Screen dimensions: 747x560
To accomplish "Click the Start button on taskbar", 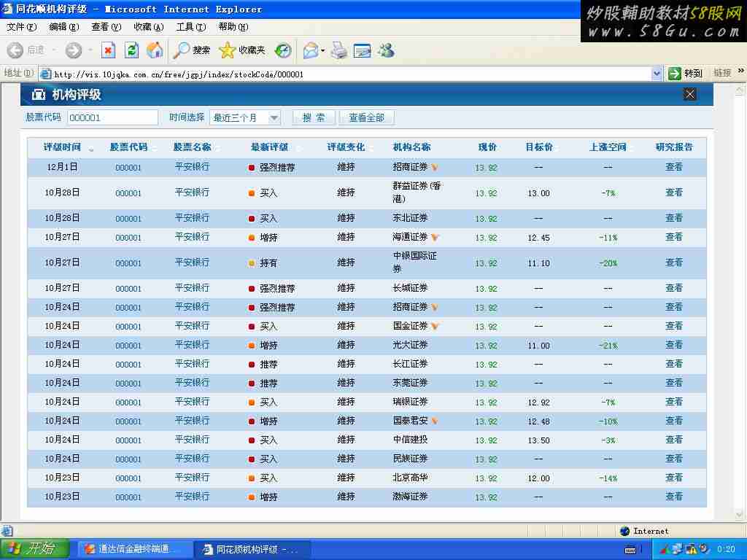I will (35, 549).
